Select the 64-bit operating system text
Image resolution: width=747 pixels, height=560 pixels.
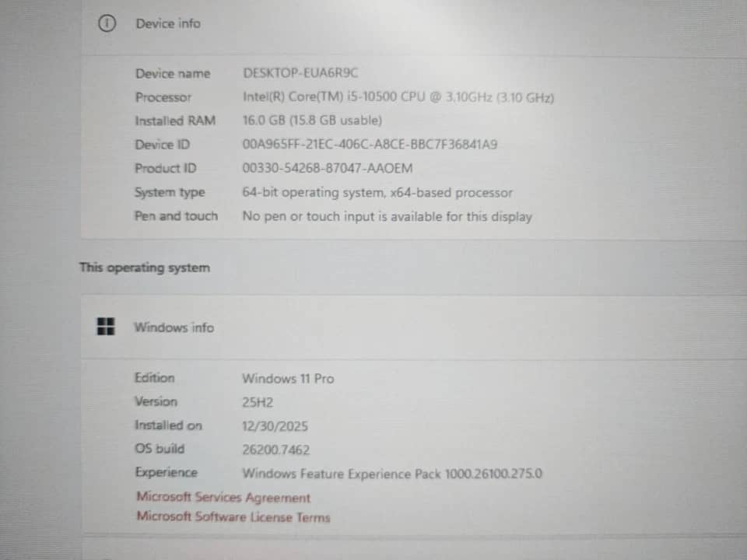(377, 192)
